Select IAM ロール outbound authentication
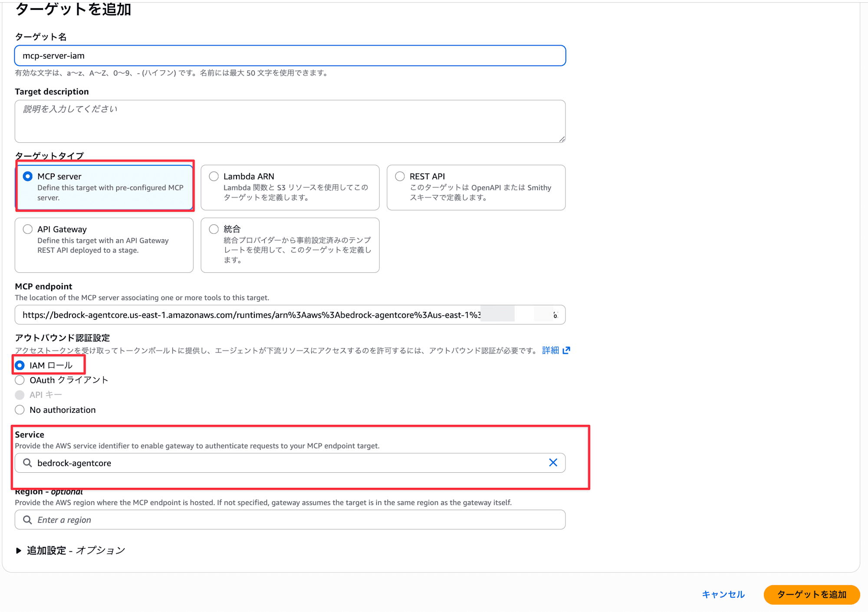 coord(20,365)
